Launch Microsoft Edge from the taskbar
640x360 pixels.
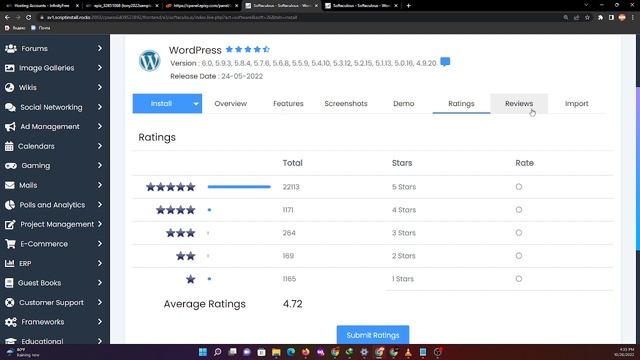click(291, 352)
